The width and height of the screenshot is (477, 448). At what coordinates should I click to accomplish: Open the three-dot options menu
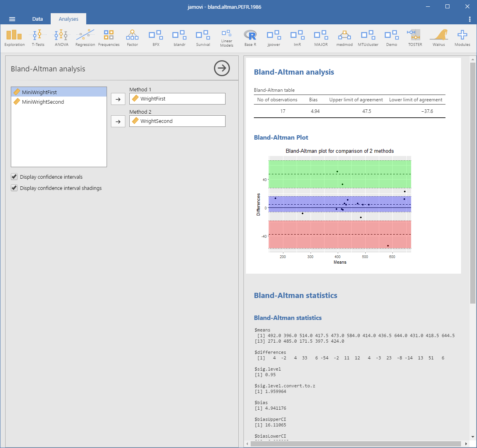tap(470, 19)
